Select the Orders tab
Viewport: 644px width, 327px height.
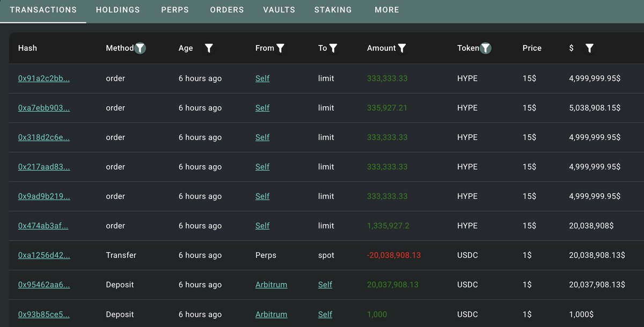[x=227, y=10]
